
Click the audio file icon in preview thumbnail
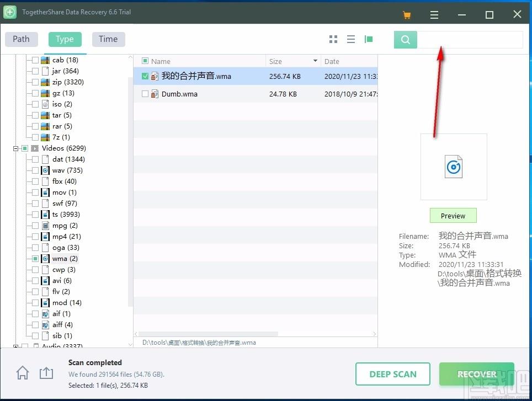click(x=454, y=167)
